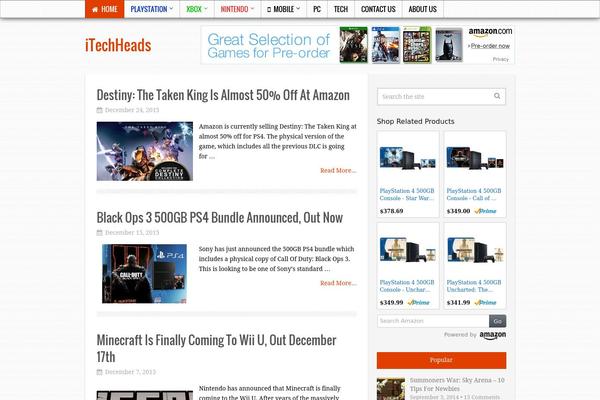The image size is (600, 400).
Task: Open the Tech menu item
Action: pyautogui.click(x=341, y=9)
